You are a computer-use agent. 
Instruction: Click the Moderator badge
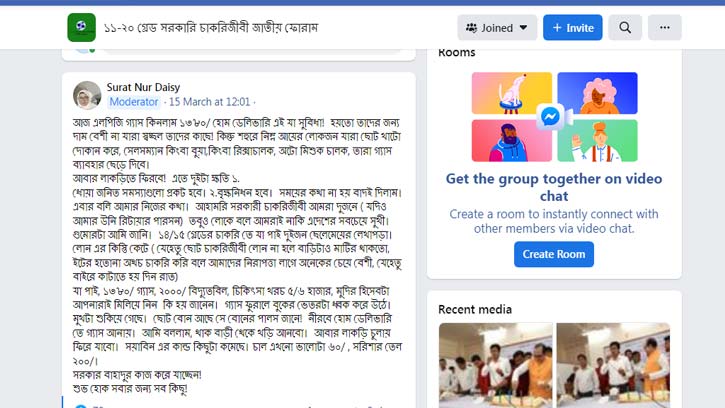click(134, 102)
